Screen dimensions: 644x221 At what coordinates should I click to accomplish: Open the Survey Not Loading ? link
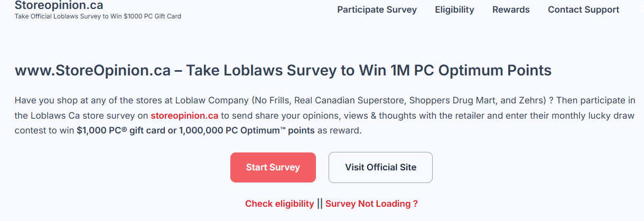(371, 204)
